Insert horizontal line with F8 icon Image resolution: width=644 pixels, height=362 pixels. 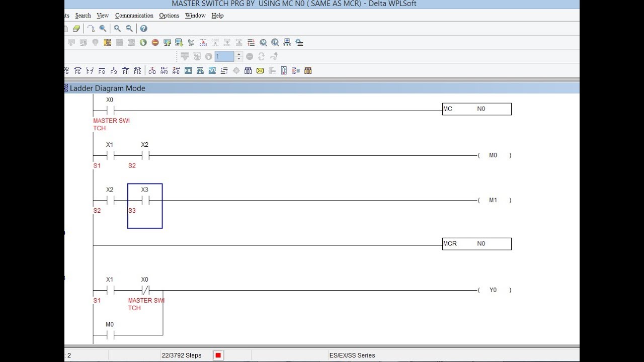tap(102, 71)
